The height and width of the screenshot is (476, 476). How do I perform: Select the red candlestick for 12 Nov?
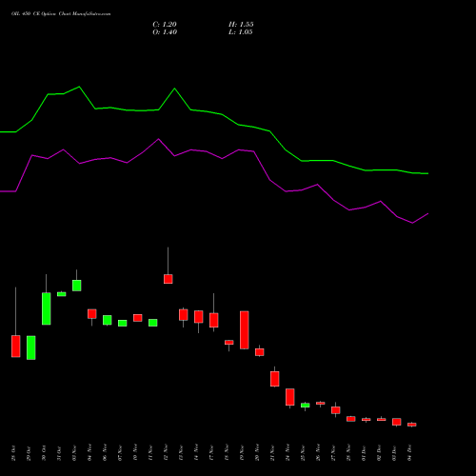[x=169, y=279]
